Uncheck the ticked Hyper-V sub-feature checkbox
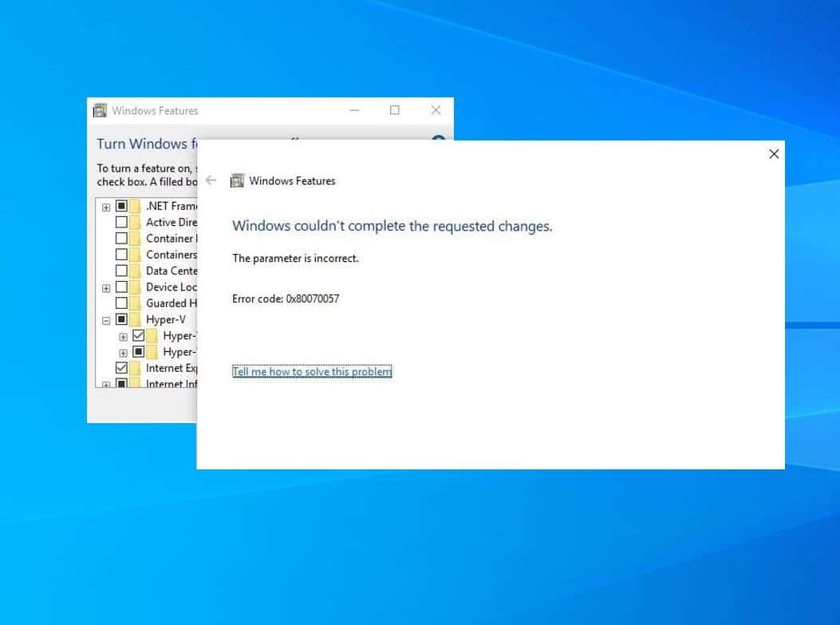This screenshot has width=840, height=625. (x=138, y=335)
